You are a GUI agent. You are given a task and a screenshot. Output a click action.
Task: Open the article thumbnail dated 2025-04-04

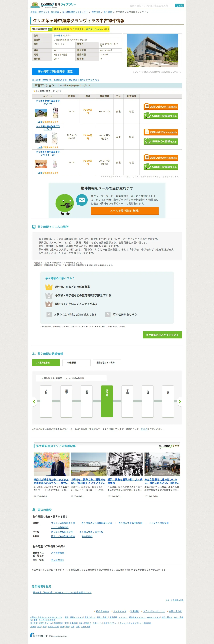pos(52,464)
